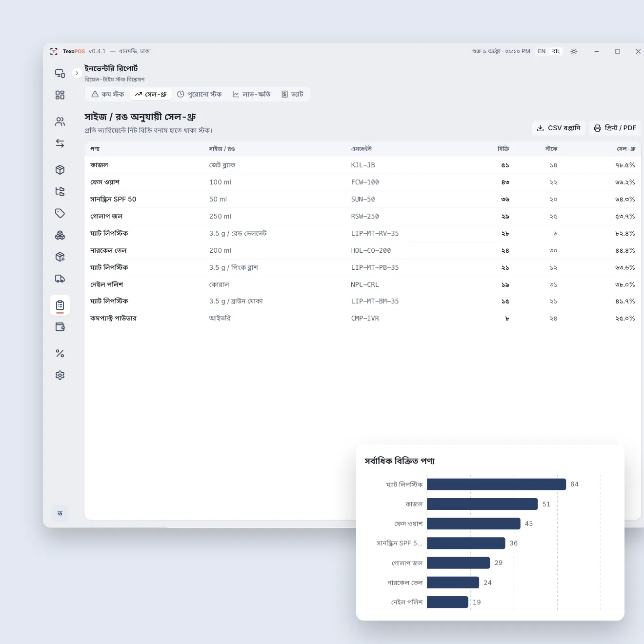The height and width of the screenshot is (644, 644).
Task: Click the TexoPOS logo icon
Action: click(54, 51)
